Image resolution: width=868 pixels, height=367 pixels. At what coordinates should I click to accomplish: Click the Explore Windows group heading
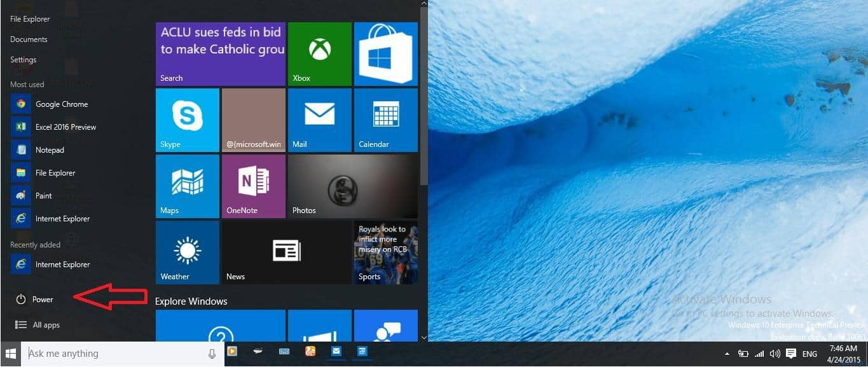[x=191, y=301]
